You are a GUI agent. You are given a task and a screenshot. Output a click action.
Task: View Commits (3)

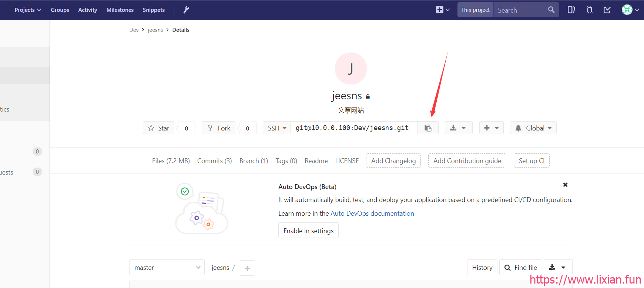(x=215, y=161)
